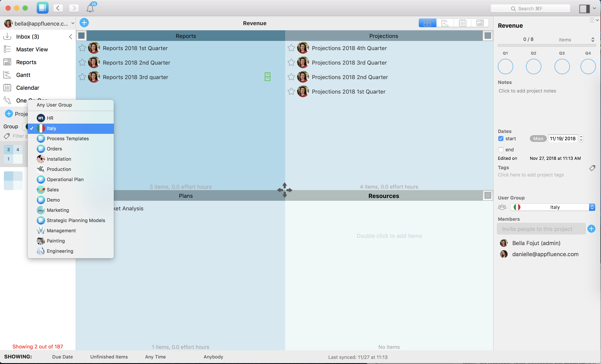Enable the end date checkbox
Screen dimensions: 601x364
[x=501, y=150]
